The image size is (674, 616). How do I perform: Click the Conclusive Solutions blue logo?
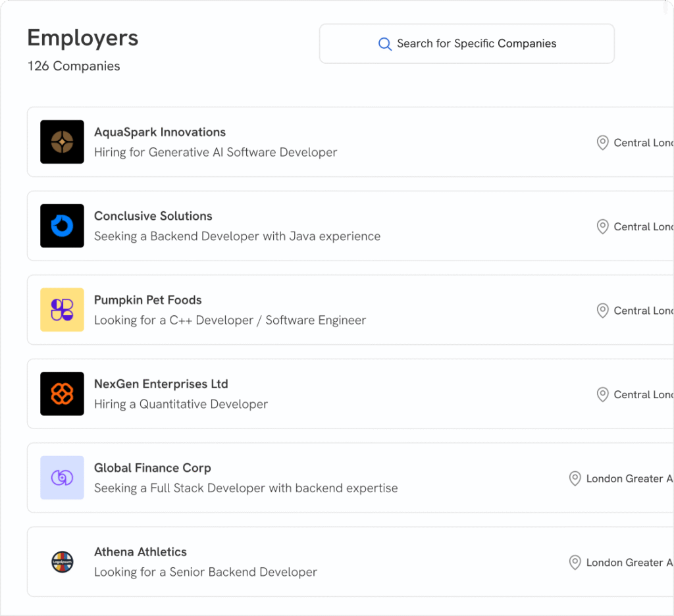(62, 226)
